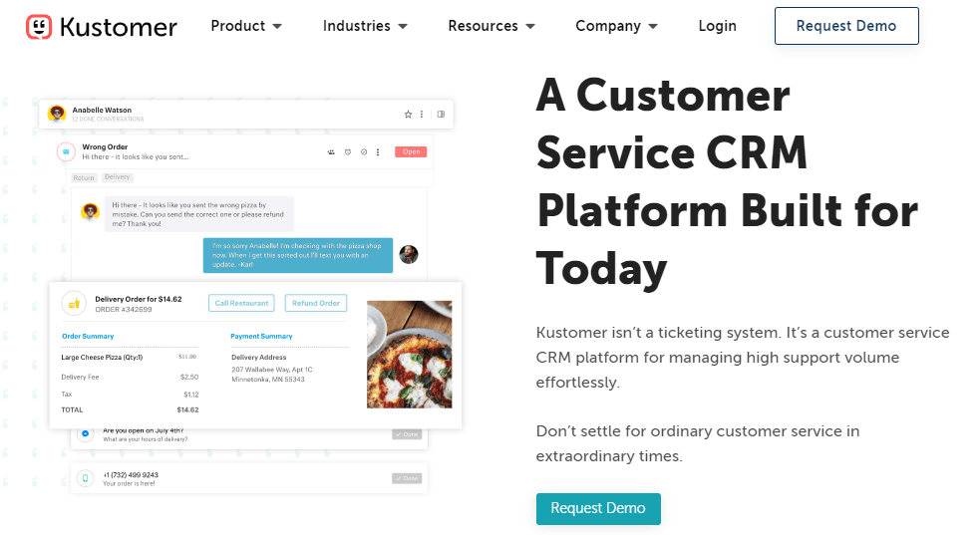The width and height of the screenshot is (980, 535).
Task: Click Anabelle Watson's avatar in header
Action: [x=57, y=114]
